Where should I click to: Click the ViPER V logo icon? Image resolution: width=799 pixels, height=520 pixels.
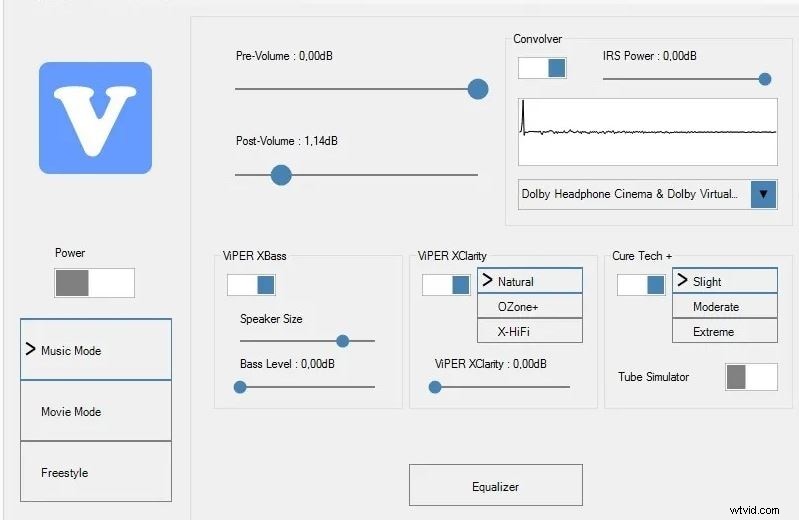pyautogui.click(x=95, y=118)
